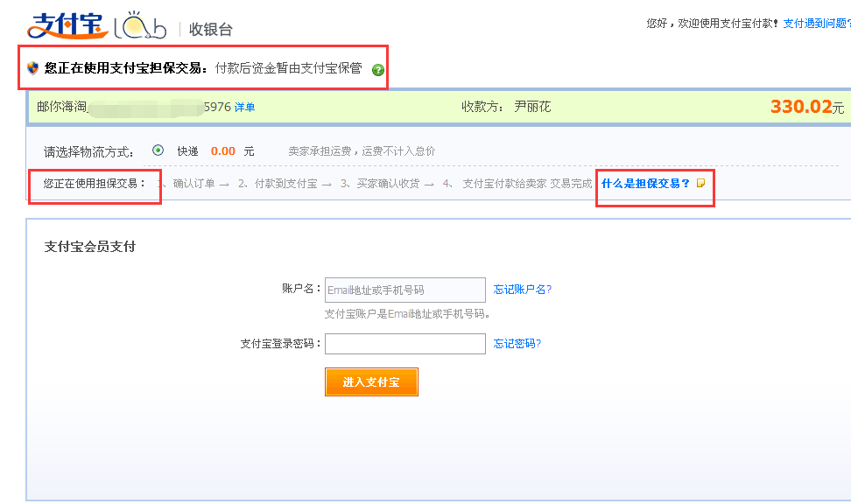Click step text 支付宝付款给卖家 交易完成
Screen dimensions: 851x504
tap(527, 184)
